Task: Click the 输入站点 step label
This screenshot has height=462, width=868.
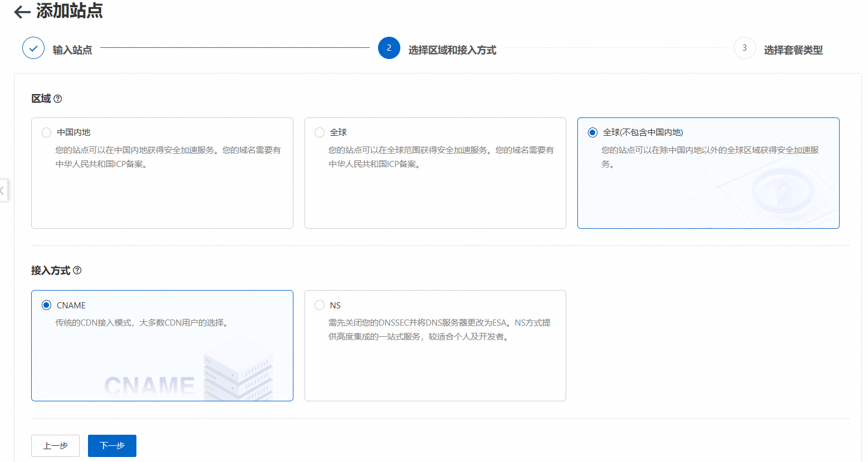Action: click(72, 50)
